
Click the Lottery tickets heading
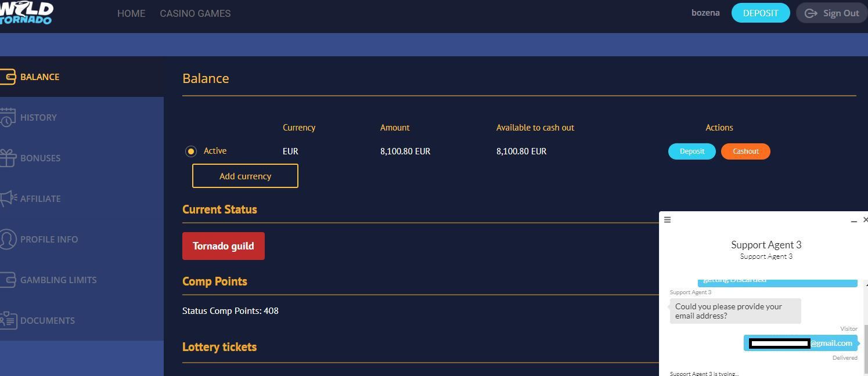coord(219,347)
